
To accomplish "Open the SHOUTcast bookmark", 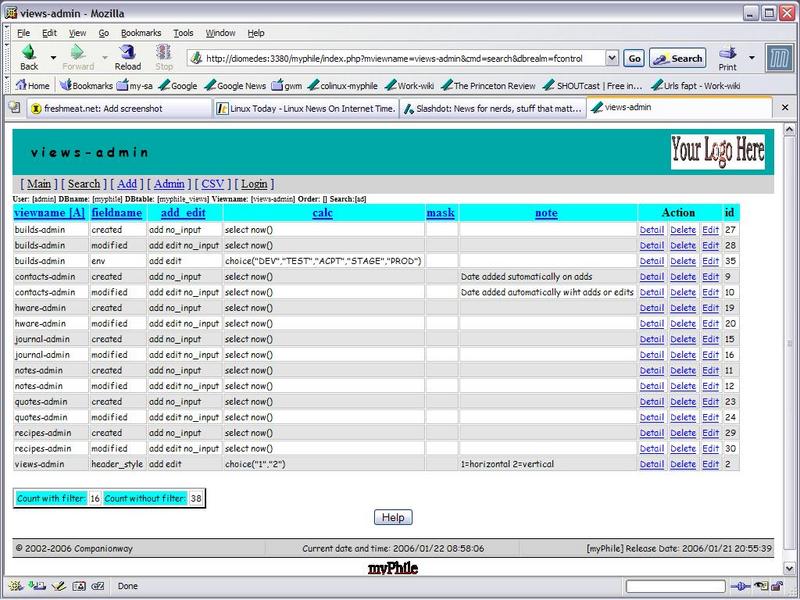I will pyautogui.click(x=593, y=85).
